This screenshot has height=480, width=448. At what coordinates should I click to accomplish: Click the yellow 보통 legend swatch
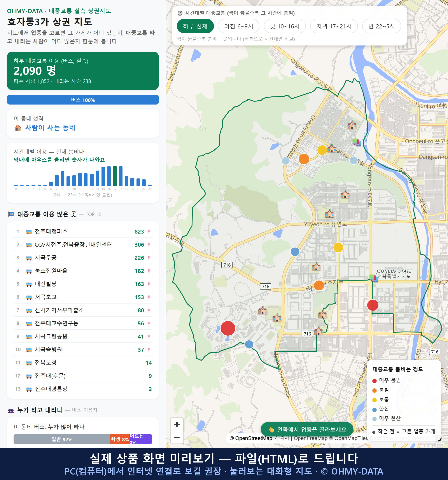[374, 400]
